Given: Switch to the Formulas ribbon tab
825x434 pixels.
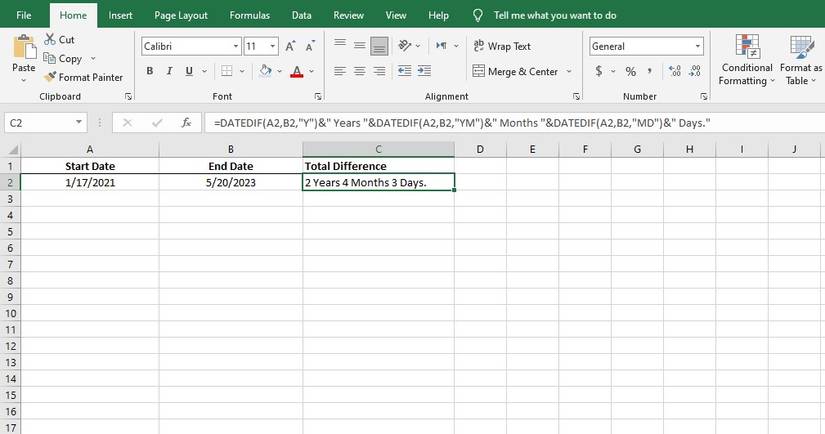Looking at the screenshot, I should 249,15.
